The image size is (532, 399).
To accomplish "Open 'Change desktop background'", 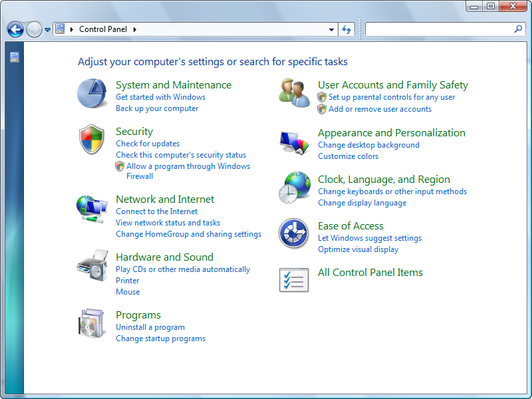I will point(368,144).
